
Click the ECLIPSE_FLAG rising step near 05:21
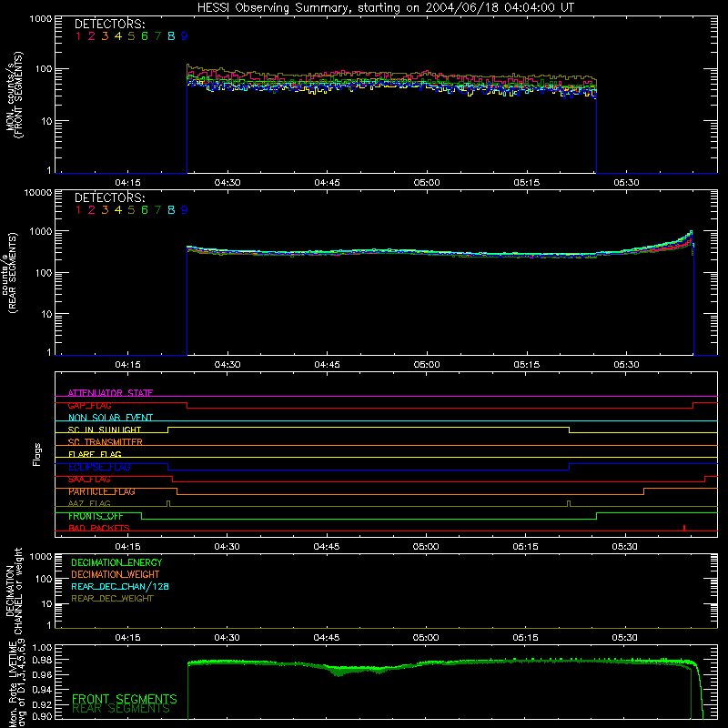(570, 467)
